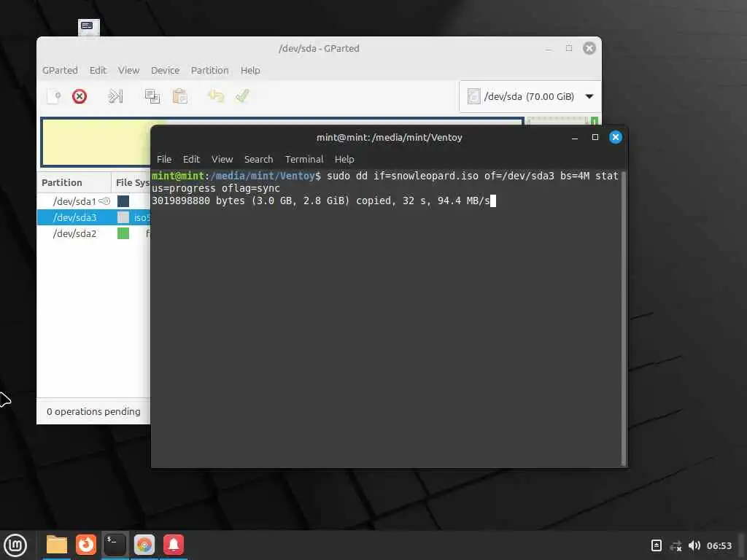Switch to the terminal taskbar icon
747x560 pixels.
point(115,545)
